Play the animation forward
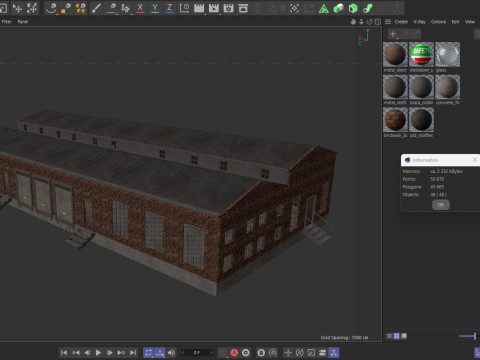This screenshot has width=480, height=360. (x=98, y=352)
